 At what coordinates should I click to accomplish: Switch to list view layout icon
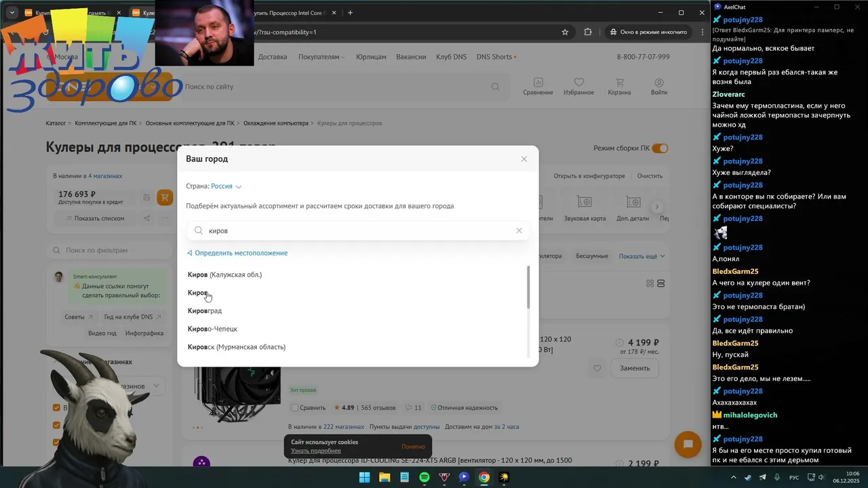tap(661, 283)
